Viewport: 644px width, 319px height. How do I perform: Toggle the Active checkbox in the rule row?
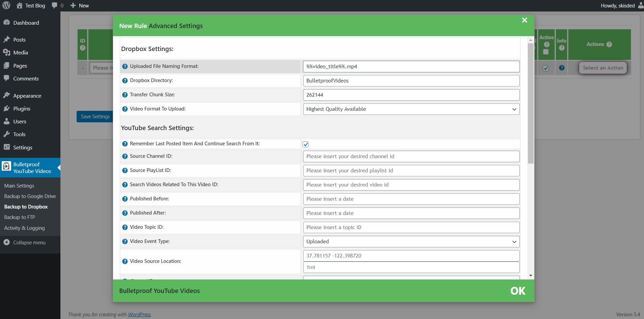[x=546, y=68]
